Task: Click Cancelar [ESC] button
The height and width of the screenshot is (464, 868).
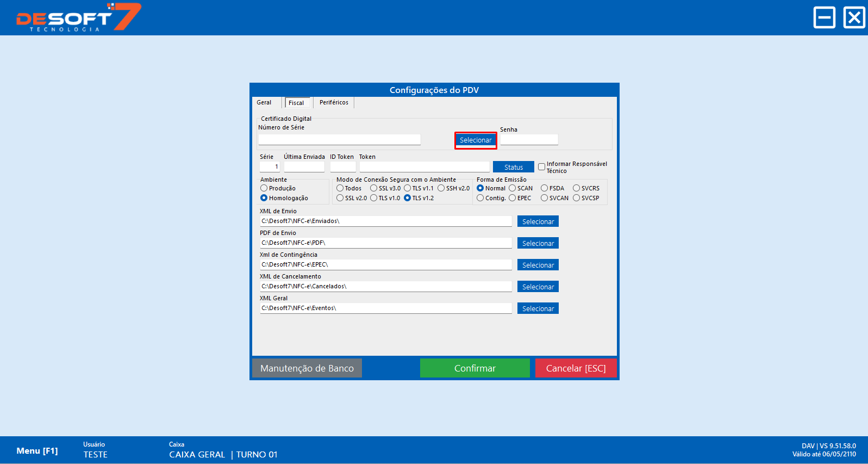Action: 576,368
